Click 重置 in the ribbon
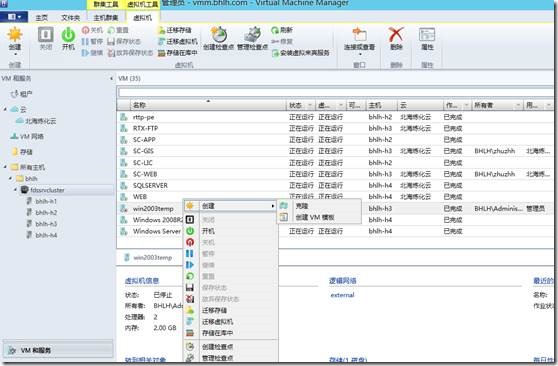Image resolution: width=558 pixels, height=366 pixels. click(118, 30)
